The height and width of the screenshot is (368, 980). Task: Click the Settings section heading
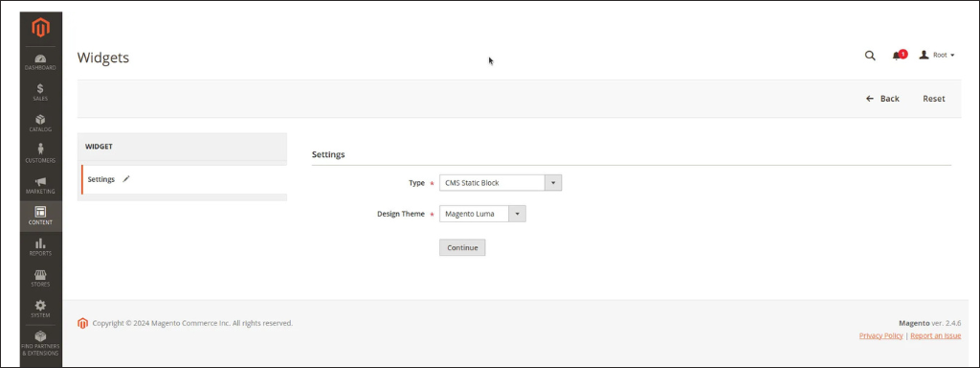coord(328,154)
